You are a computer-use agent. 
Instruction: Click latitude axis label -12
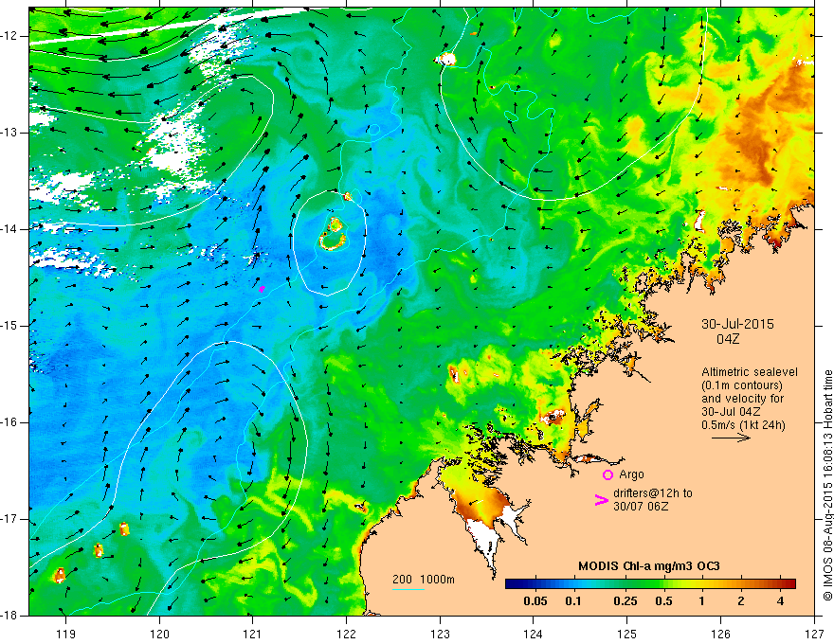click(9, 36)
